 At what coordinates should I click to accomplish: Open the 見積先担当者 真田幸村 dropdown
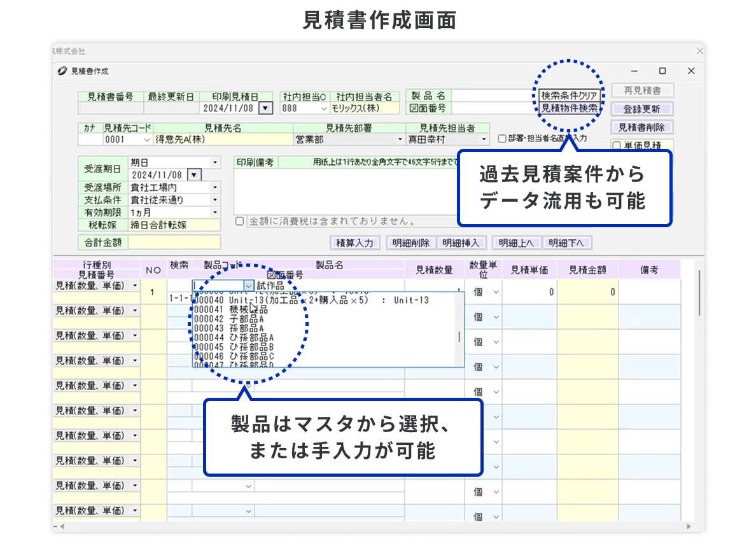point(484,140)
